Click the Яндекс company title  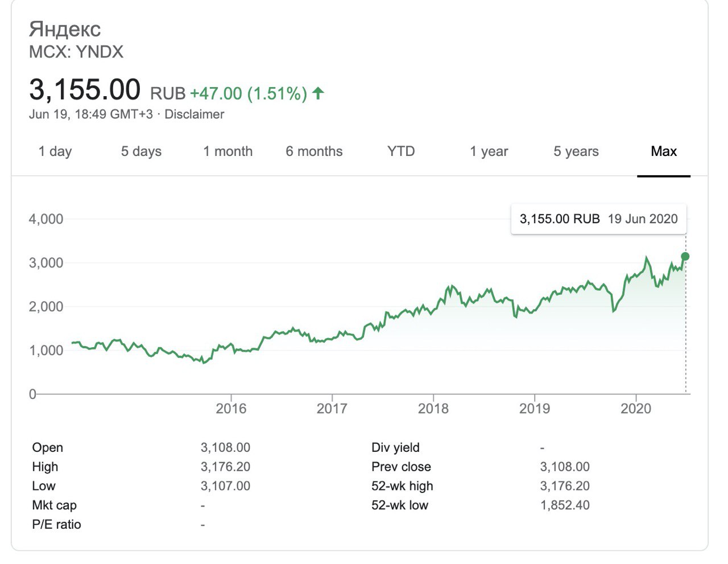click(x=65, y=29)
